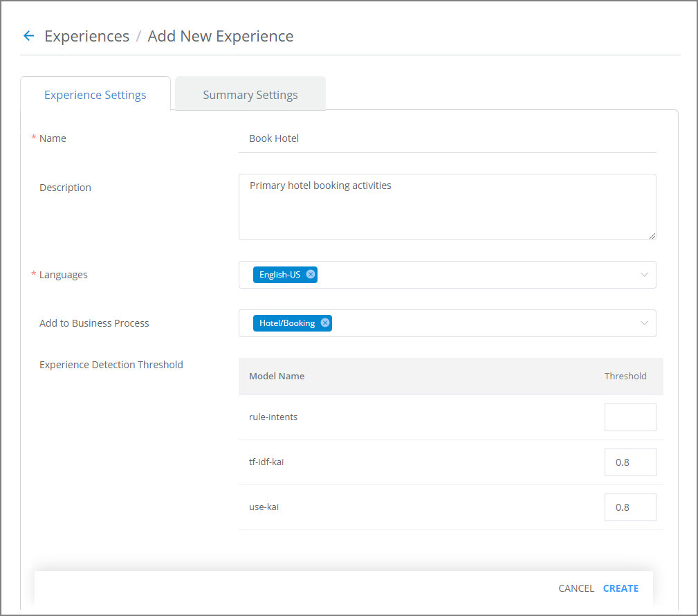The width and height of the screenshot is (698, 616).
Task: Click inside the Description text area
Action: coord(448,207)
